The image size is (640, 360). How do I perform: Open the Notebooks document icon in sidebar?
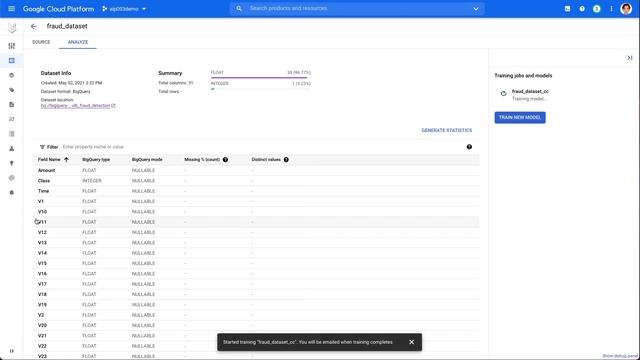click(12, 104)
